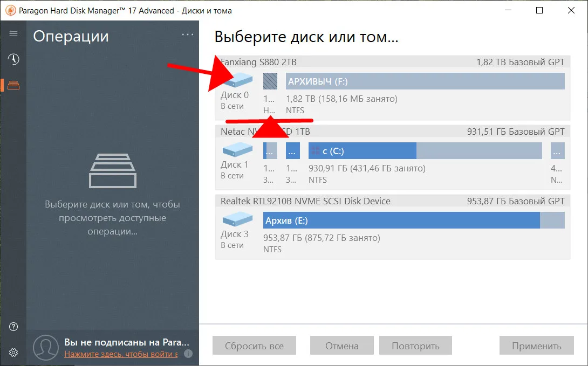
Task: Select the Диск 3 drive icon
Action: point(237,219)
